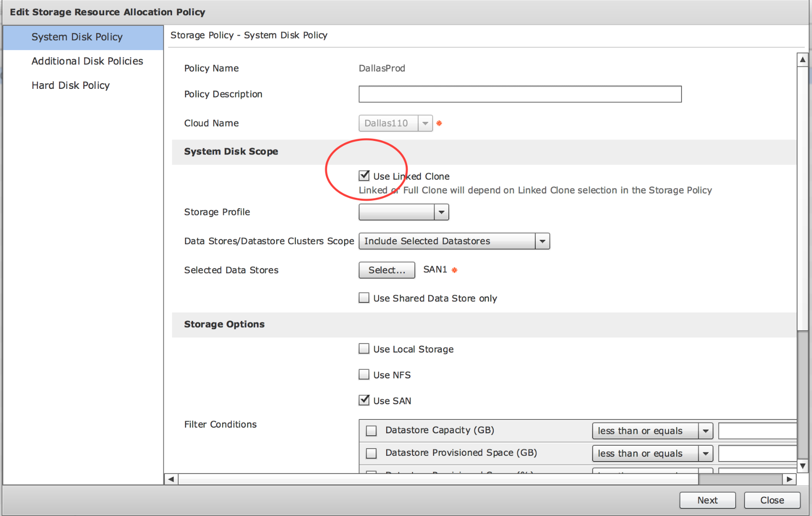
Task: Click the horizontal scrollbar right arrow
Action: 790,479
